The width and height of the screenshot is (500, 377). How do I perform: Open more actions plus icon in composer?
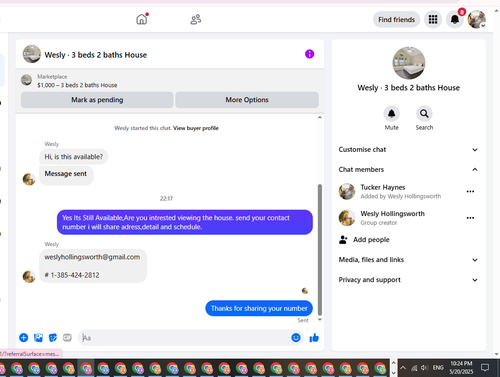(24, 338)
